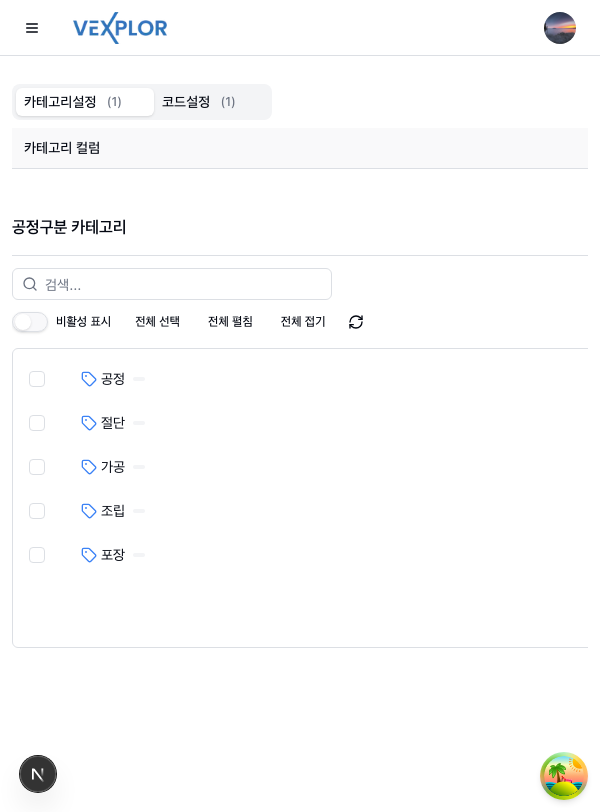Open the Next.js dev tools button
This screenshot has width=600, height=812.
pyautogui.click(x=38, y=774)
